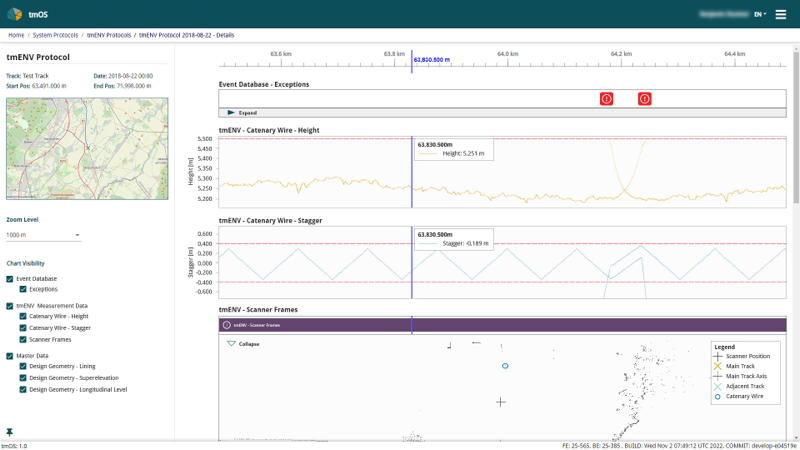The image size is (800, 450).
Task: Click the scanner position cross marker
Action: (501, 402)
